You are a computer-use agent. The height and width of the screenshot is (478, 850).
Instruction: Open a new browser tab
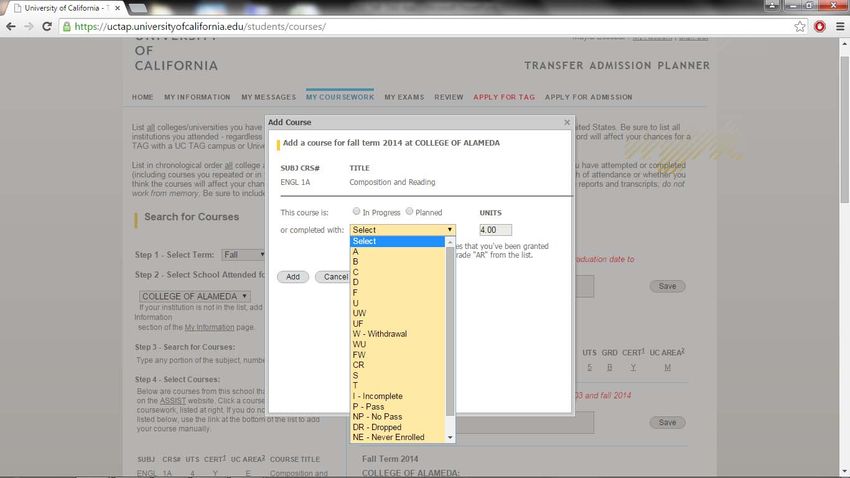tap(138, 8)
